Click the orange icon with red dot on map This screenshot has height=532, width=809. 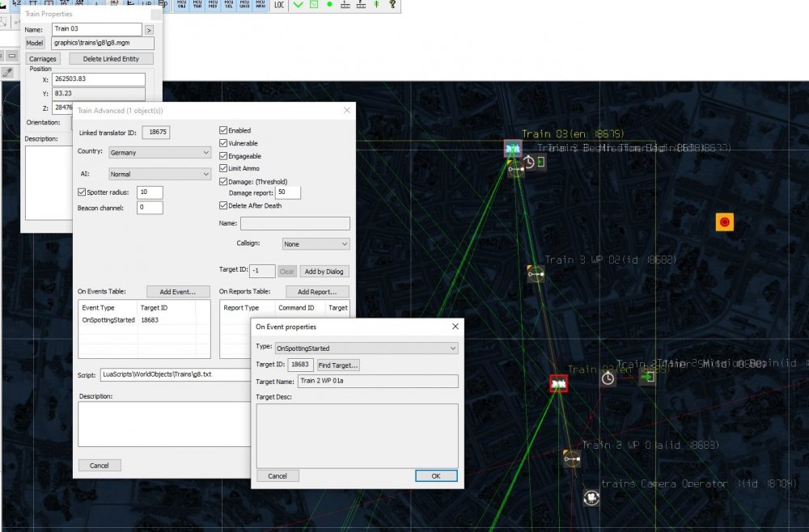(724, 222)
